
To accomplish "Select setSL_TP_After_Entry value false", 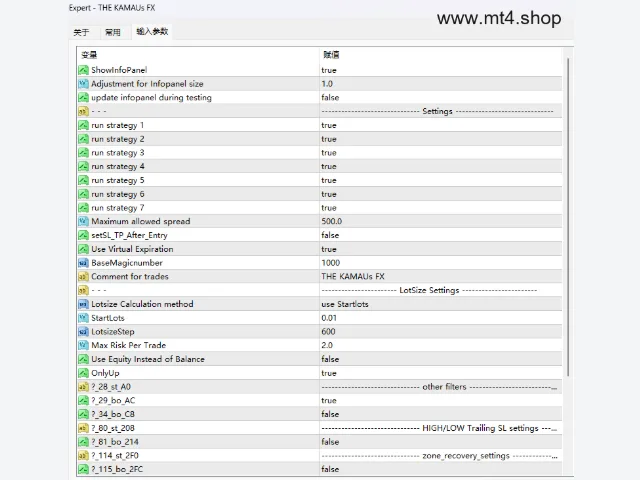I will coord(330,235).
